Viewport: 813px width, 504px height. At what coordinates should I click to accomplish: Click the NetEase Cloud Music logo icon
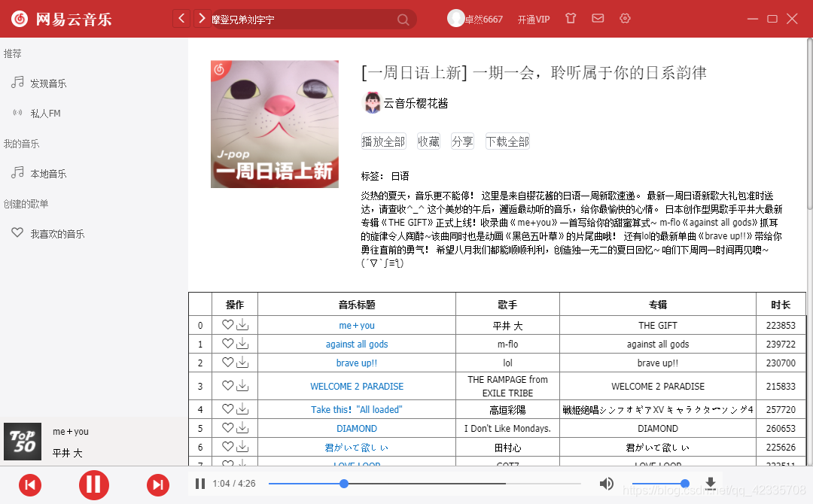pyautogui.click(x=20, y=19)
